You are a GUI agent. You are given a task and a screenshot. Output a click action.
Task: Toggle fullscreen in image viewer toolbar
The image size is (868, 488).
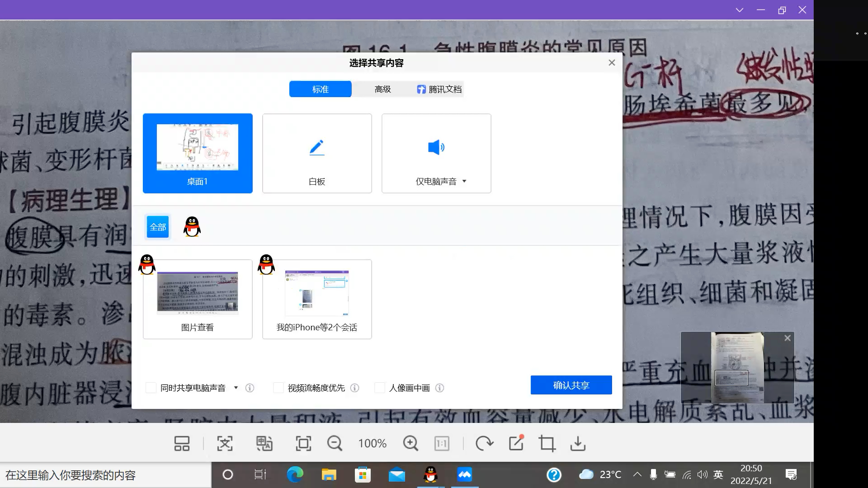tap(303, 444)
